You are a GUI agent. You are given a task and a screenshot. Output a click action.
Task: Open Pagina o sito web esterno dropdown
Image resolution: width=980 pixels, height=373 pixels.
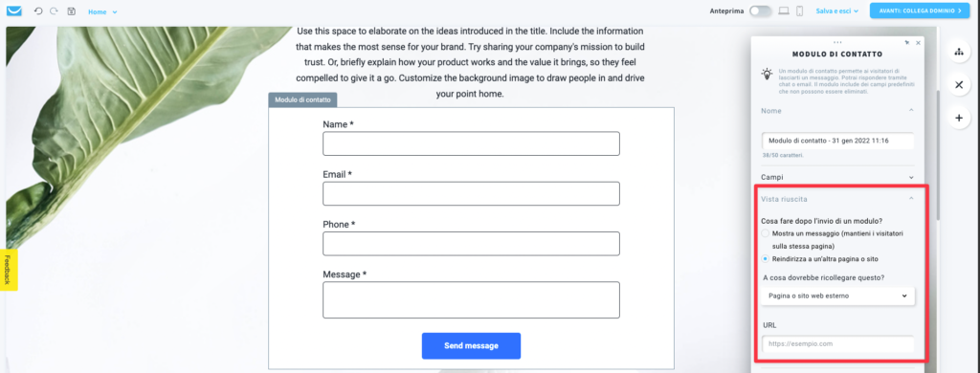click(838, 296)
